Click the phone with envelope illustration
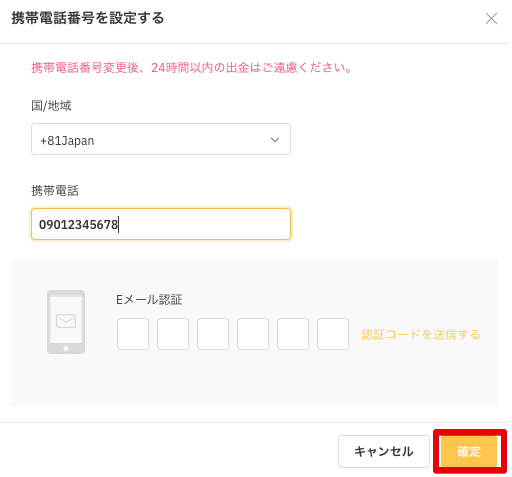 (x=66, y=322)
